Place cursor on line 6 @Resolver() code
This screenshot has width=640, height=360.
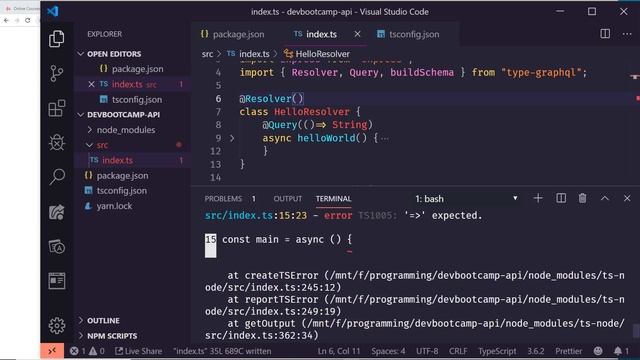click(271, 98)
